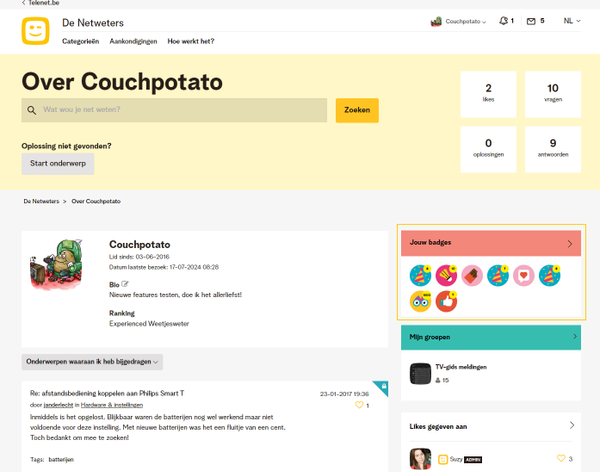Select the first party-hat badge
The width and height of the screenshot is (600, 472).
click(x=420, y=275)
